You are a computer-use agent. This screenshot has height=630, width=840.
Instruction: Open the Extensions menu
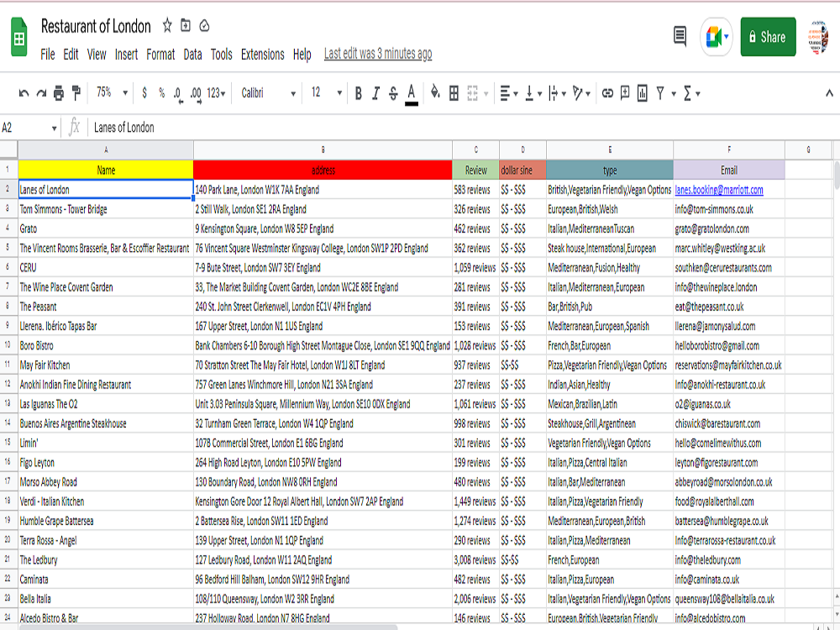pyautogui.click(x=262, y=54)
